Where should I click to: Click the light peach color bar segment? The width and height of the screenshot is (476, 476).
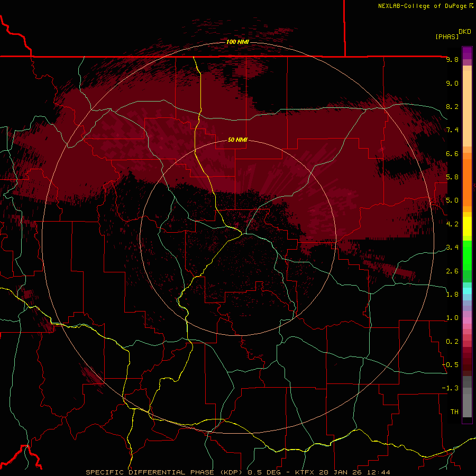pos(467,108)
